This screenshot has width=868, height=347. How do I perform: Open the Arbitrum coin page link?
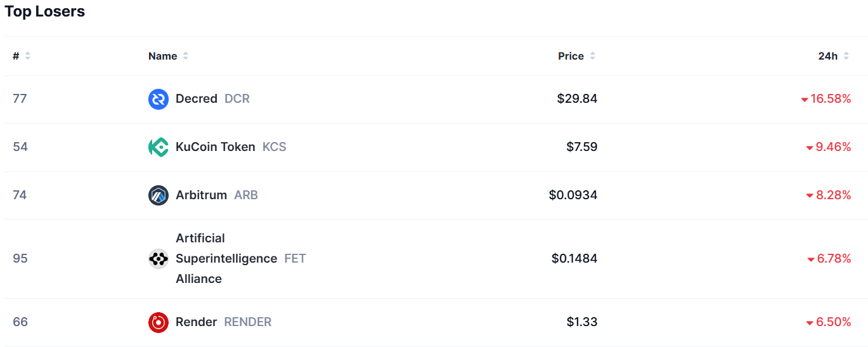coord(201,195)
